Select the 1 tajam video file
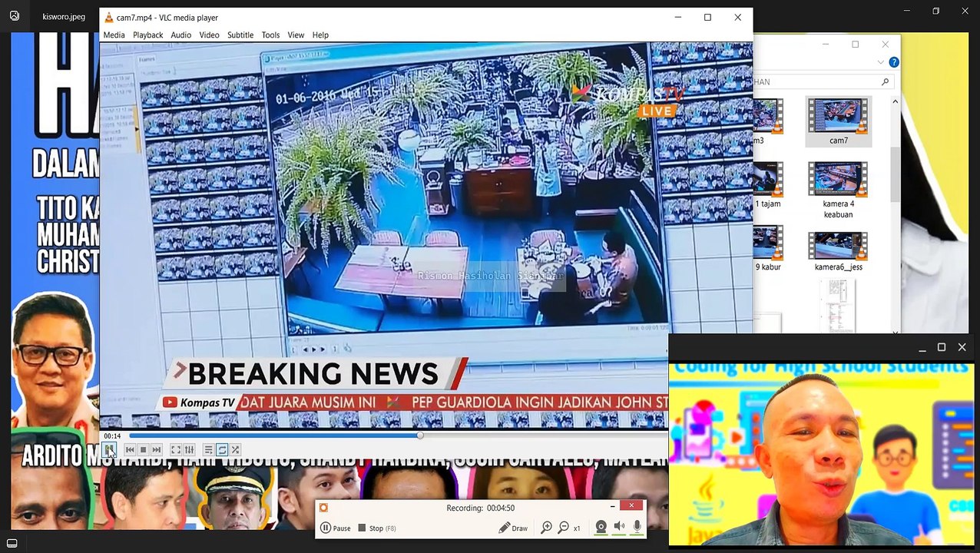980x553 pixels. point(768,184)
